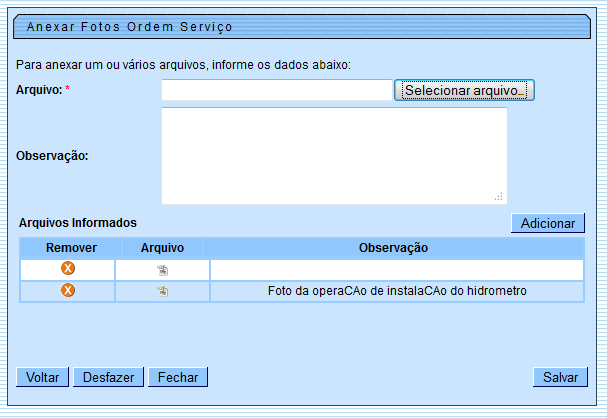Click the Selecionar arquivo button

click(464, 91)
